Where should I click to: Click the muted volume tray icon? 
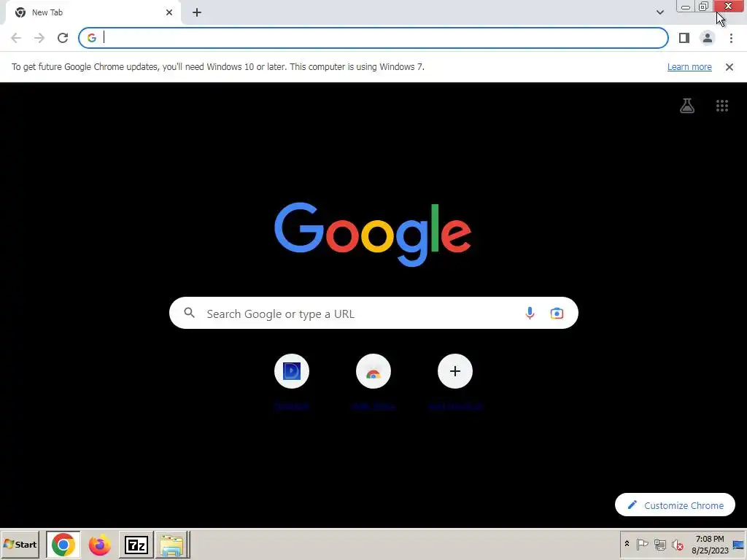click(x=677, y=544)
